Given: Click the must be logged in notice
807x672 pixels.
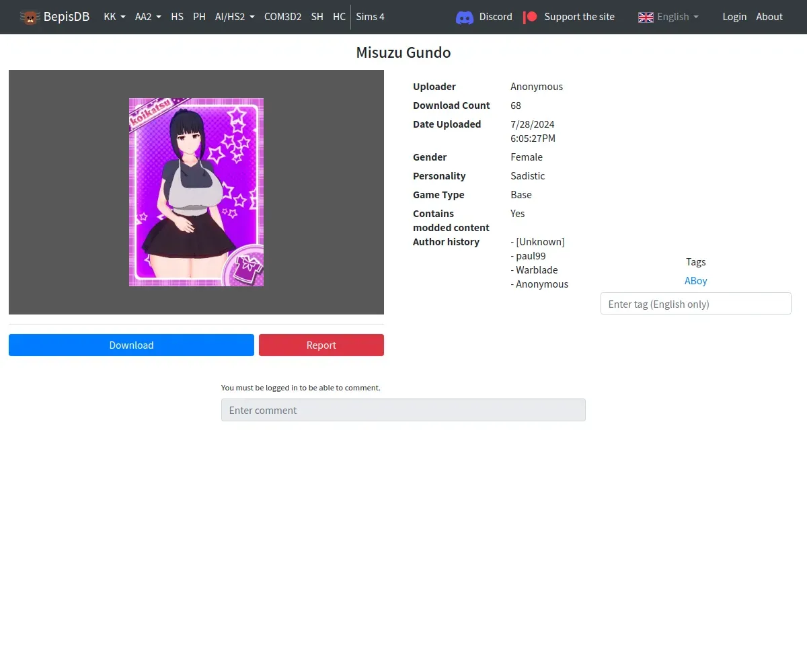Looking at the screenshot, I should (x=301, y=388).
